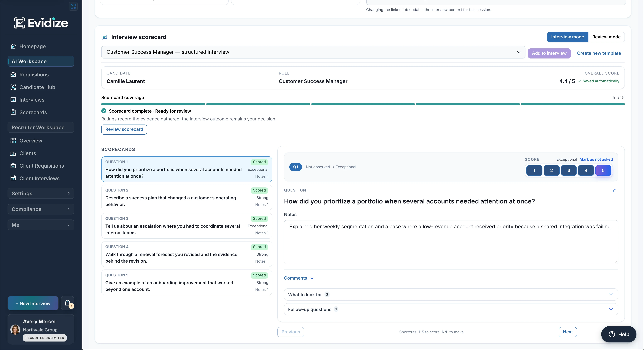Viewport: 644px width, 350px height.
Task: Switch to Review mode
Action: point(606,37)
